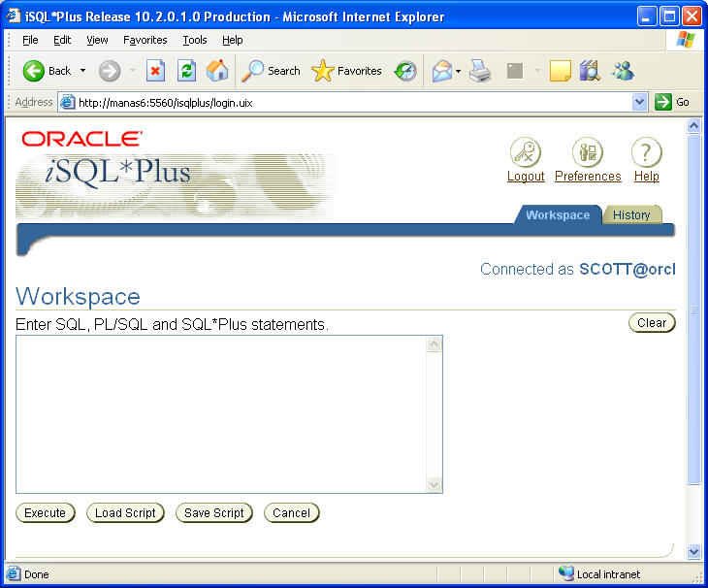Open the History clock icon in toolbar

pyautogui.click(x=405, y=71)
